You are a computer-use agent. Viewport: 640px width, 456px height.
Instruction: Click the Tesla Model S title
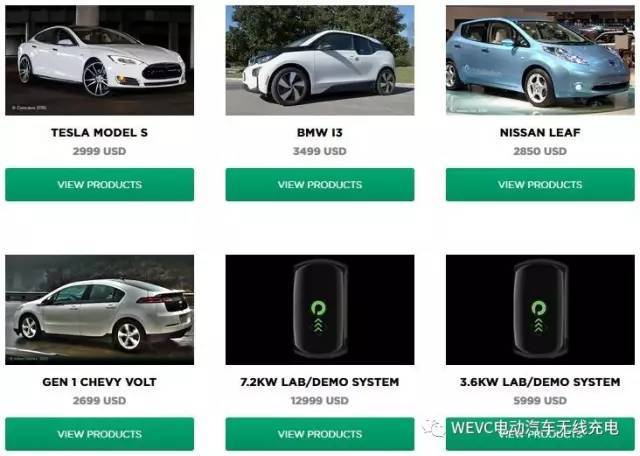point(100,133)
